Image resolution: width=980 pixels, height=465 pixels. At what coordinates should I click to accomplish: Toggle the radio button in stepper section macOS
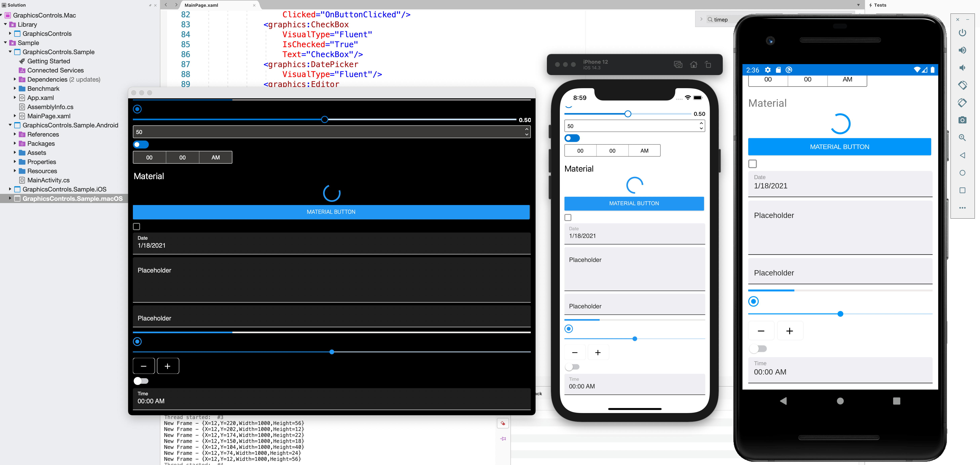tap(137, 341)
